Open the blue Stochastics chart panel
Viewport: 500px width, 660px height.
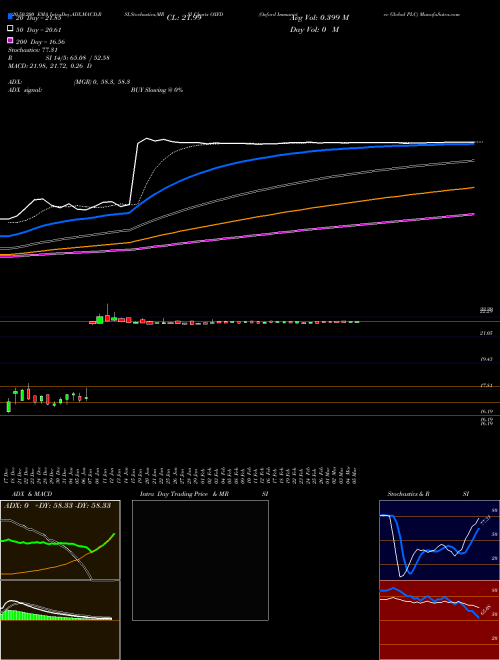[439, 540]
